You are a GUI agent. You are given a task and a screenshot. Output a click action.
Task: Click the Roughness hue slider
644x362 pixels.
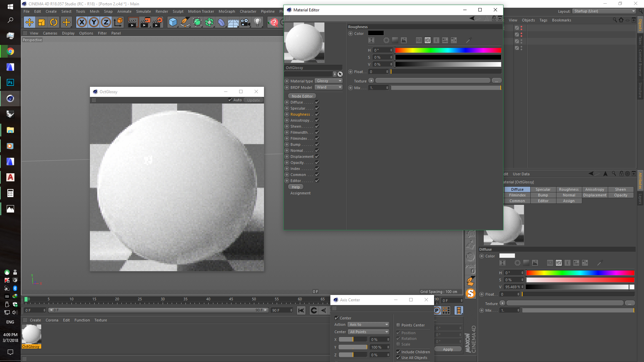point(448,50)
